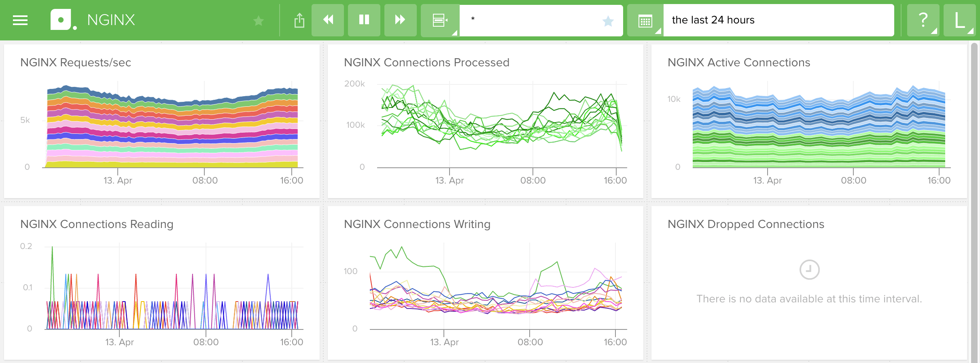Toggle the dashboard favorite star beside NGINX

[258, 20]
